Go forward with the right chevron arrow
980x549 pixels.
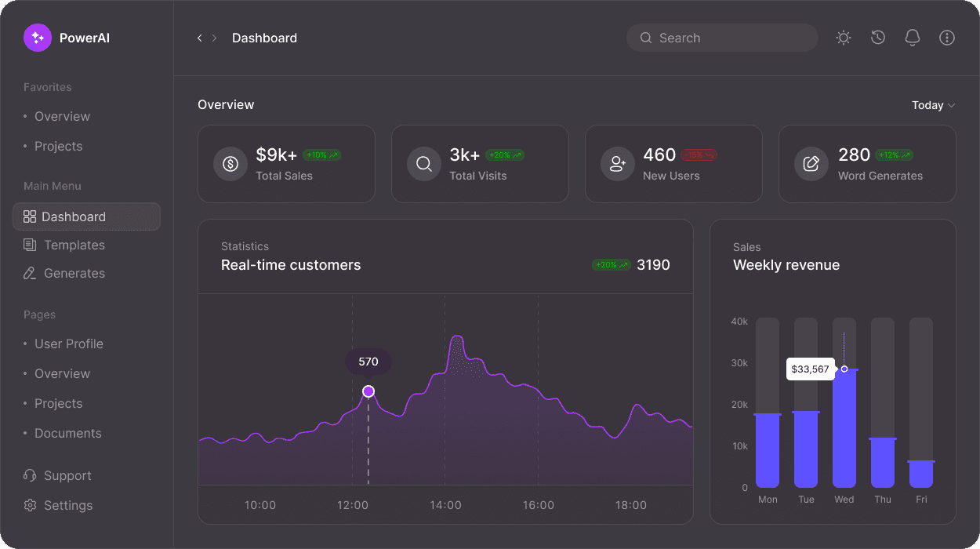pos(215,38)
